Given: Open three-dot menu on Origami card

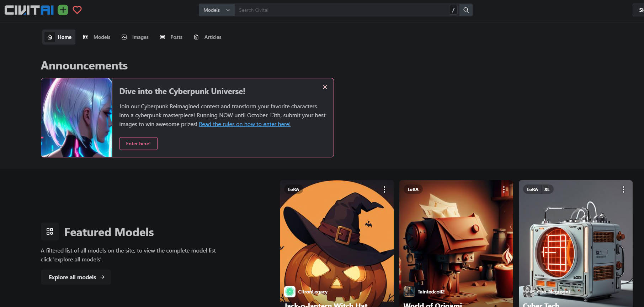Looking at the screenshot, I should (x=504, y=189).
